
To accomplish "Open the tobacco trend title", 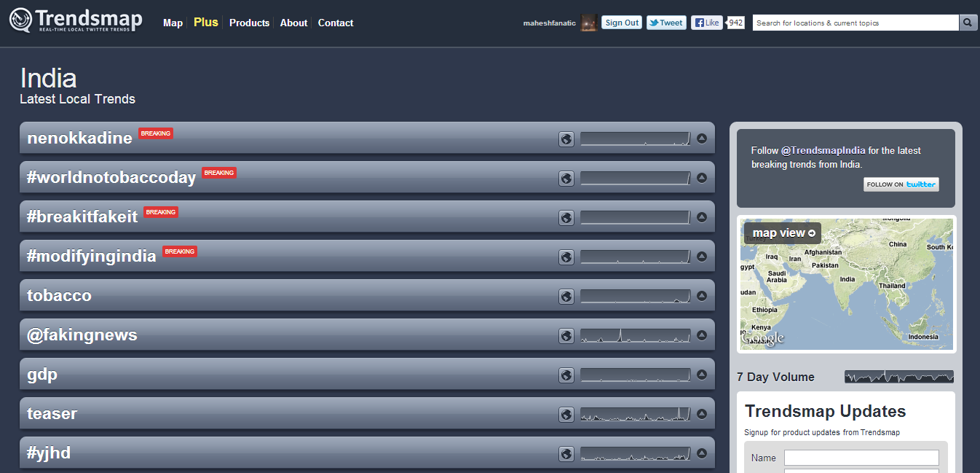I will (59, 295).
